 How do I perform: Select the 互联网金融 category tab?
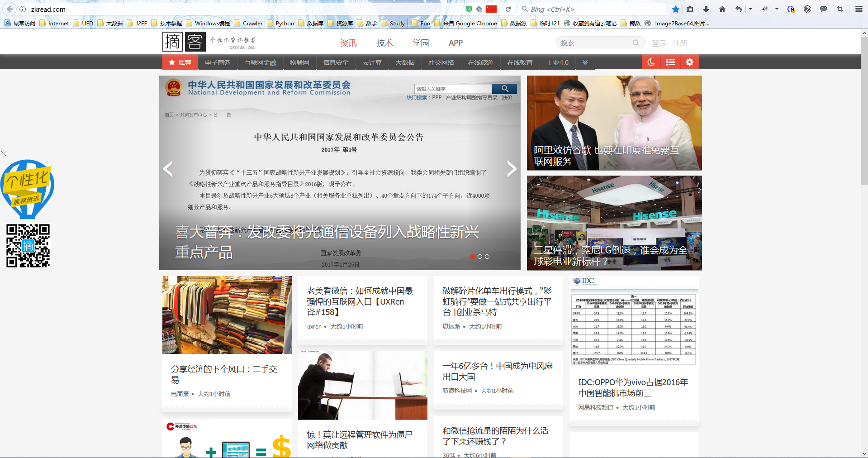260,62
